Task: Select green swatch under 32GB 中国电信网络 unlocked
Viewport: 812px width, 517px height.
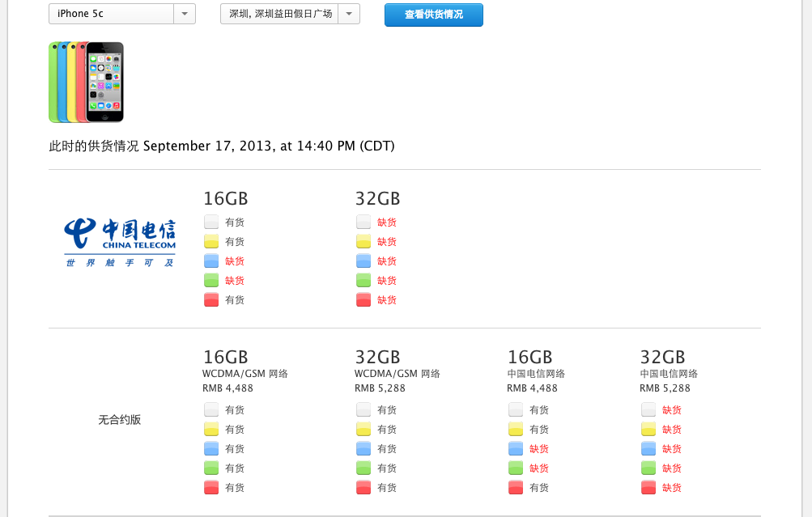Action: click(x=648, y=468)
